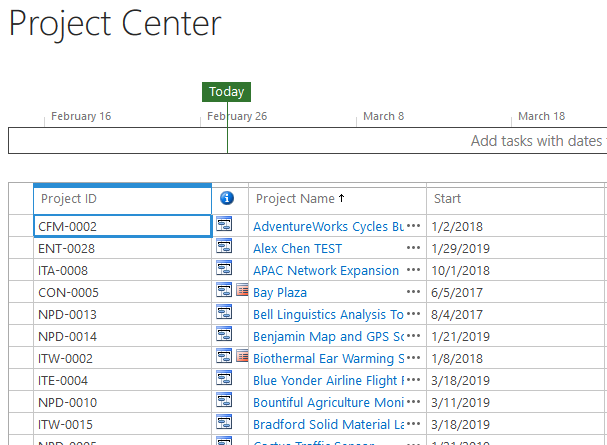
Task: Click the timeline bar with Add tasks text
Action: click(308, 140)
